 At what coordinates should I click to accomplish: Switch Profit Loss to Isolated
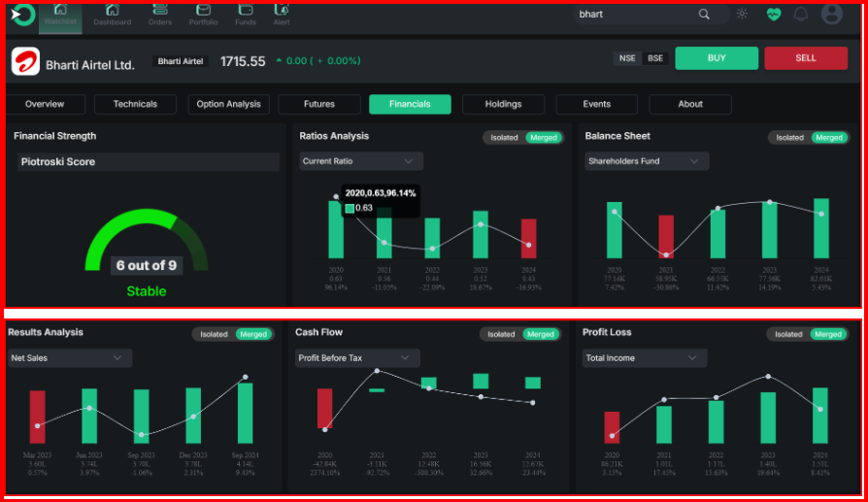[x=788, y=334]
